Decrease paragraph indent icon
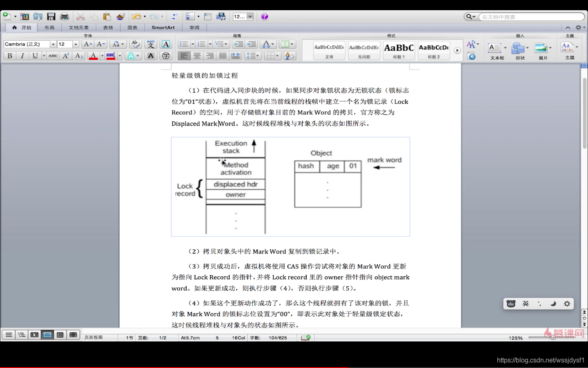 pos(238,44)
